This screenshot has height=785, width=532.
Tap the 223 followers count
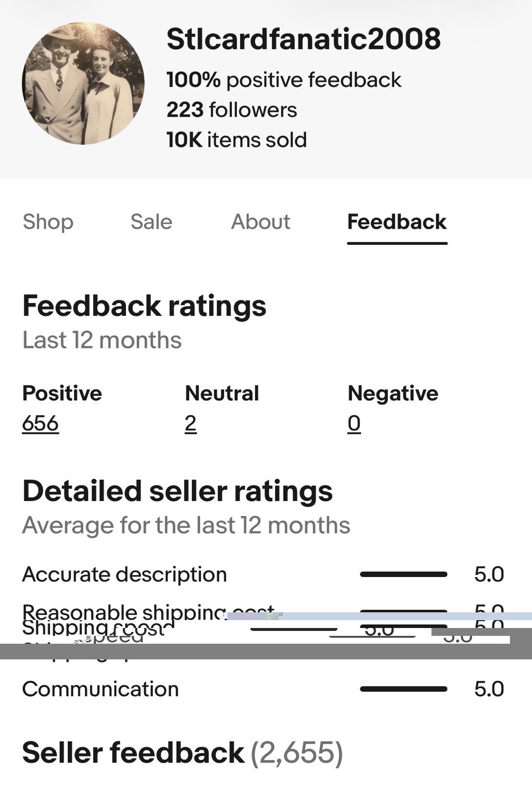(231, 110)
